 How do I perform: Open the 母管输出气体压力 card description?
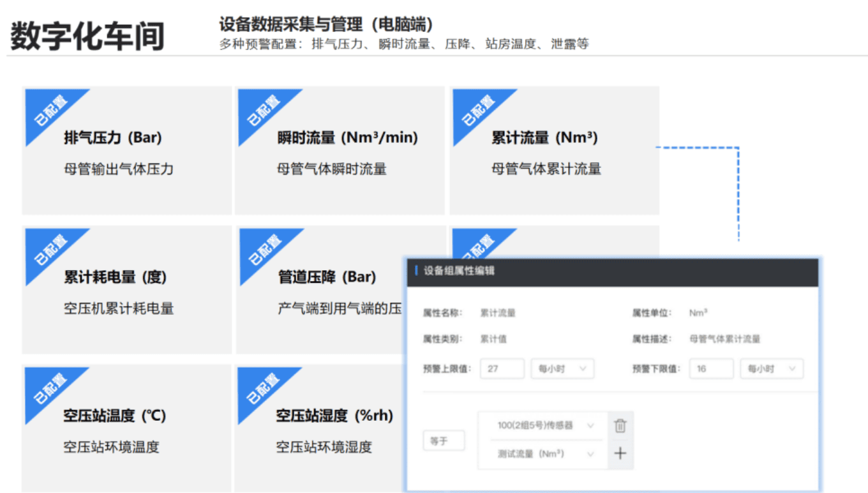click(x=119, y=169)
